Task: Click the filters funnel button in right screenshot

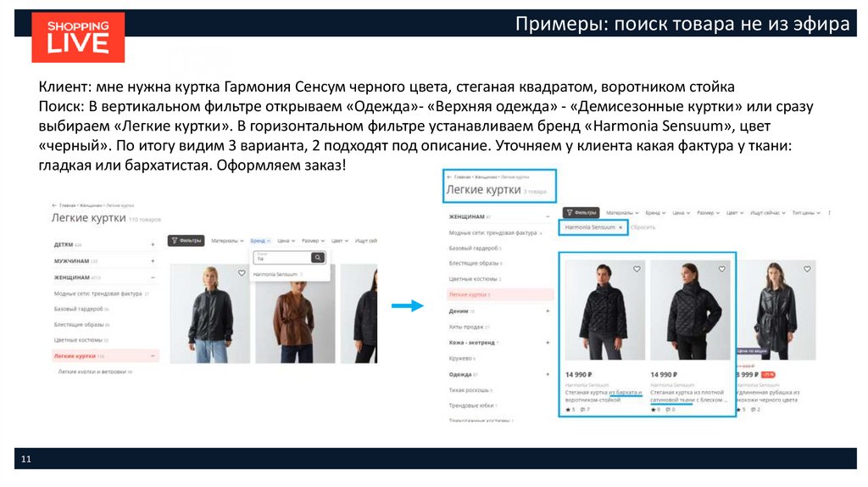Action: click(x=581, y=212)
